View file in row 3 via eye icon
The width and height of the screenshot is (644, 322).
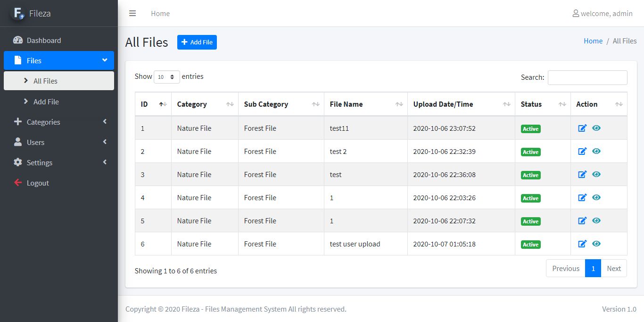tap(596, 174)
